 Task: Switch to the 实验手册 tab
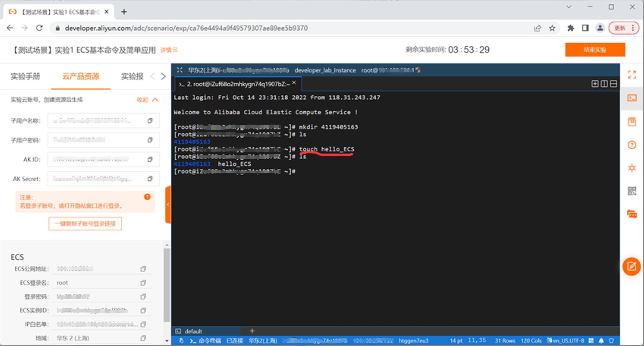(x=25, y=76)
